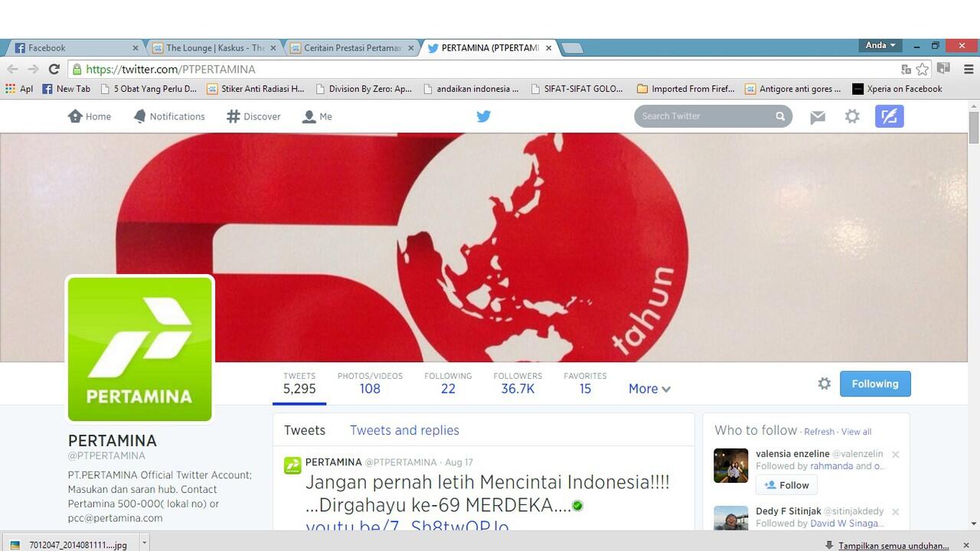Open the rahmanda follower link
The height and width of the screenshot is (551, 980).
tap(831, 466)
